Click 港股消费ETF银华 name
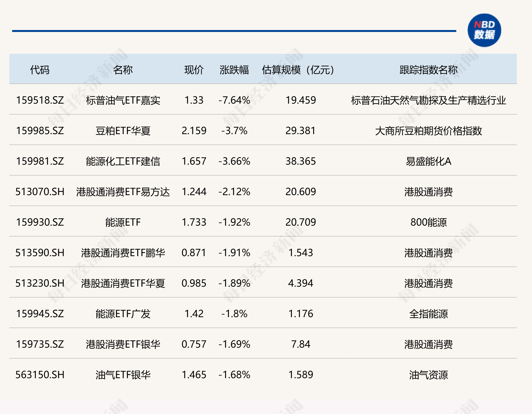This screenshot has width=532, height=414. 123,344
